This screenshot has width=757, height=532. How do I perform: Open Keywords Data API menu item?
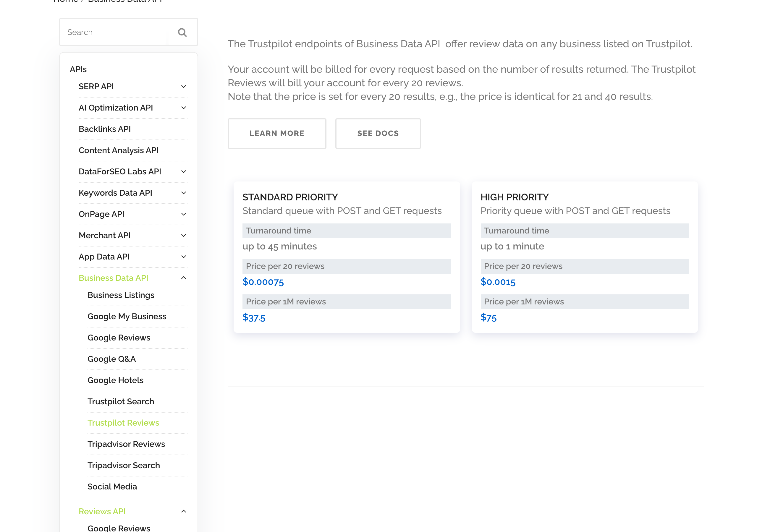[115, 193]
